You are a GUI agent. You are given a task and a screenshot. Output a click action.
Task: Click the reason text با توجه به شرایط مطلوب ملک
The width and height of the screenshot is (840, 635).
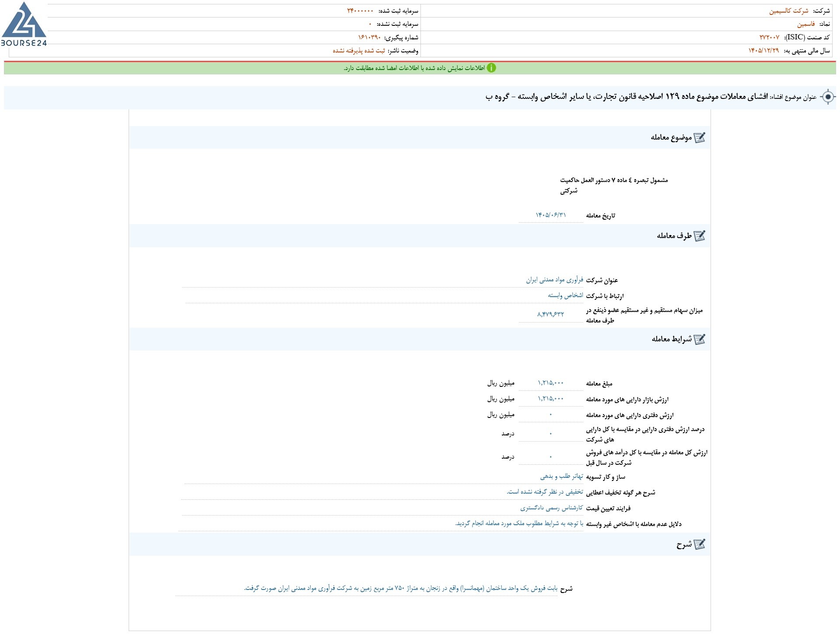pyautogui.click(x=519, y=523)
